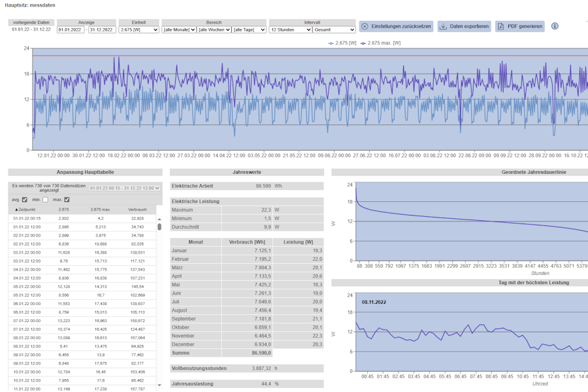The width and height of the screenshot is (588, 392).
Task: Click the 08.11.2022 date label in chart
Action: coord(374,302)
